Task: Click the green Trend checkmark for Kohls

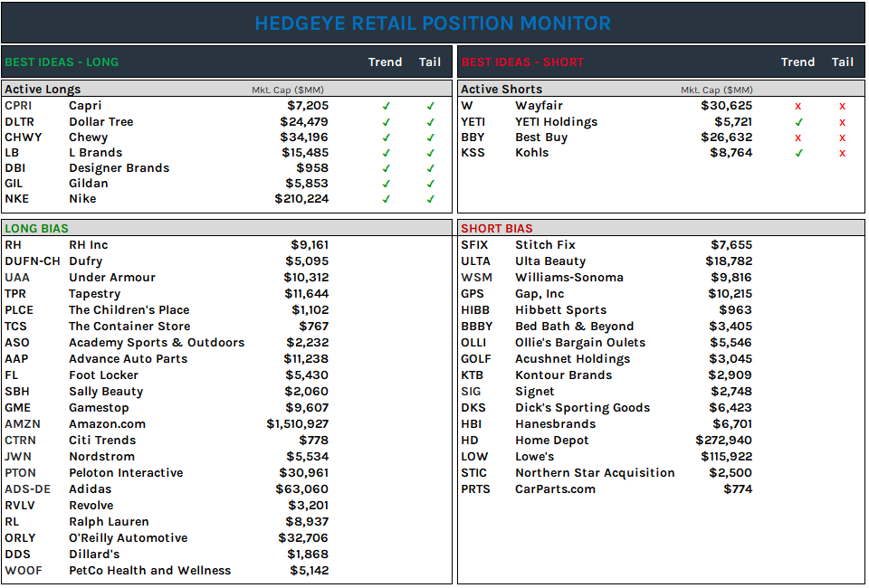Action: click(x=798, y=153)
